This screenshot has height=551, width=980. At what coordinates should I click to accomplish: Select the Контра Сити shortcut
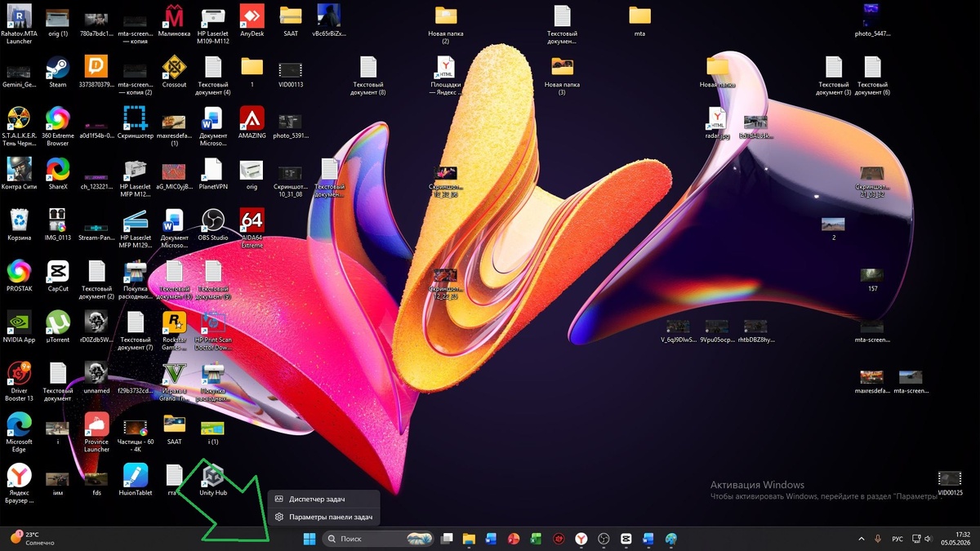19,173
